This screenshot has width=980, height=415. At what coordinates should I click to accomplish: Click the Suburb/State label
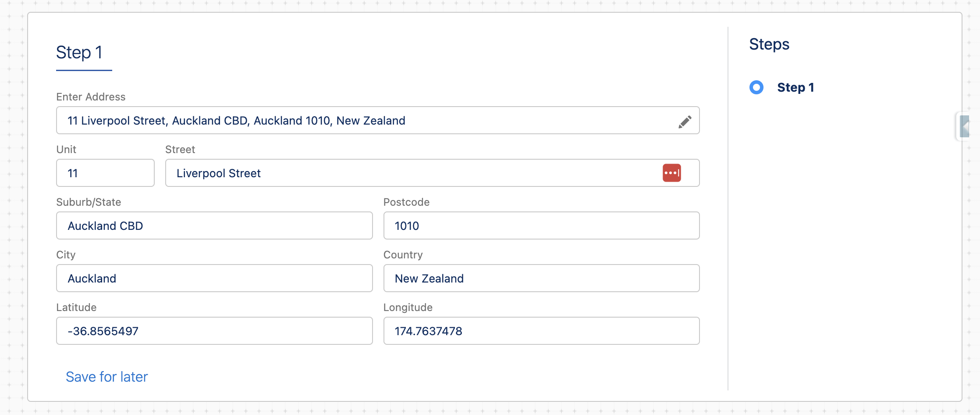point(89,202)
